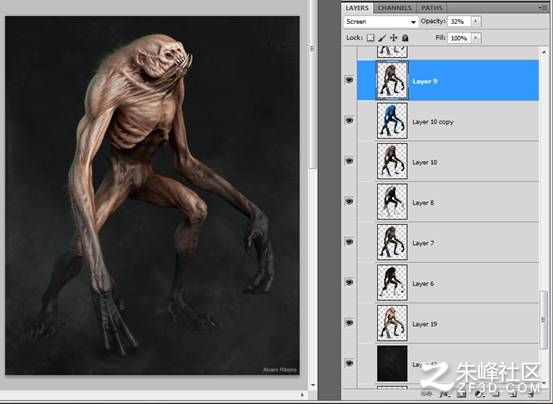This screenshot has width=553, height=404.
Task: Select the Layer 10 thumbnail
Action: click(392, 161)
